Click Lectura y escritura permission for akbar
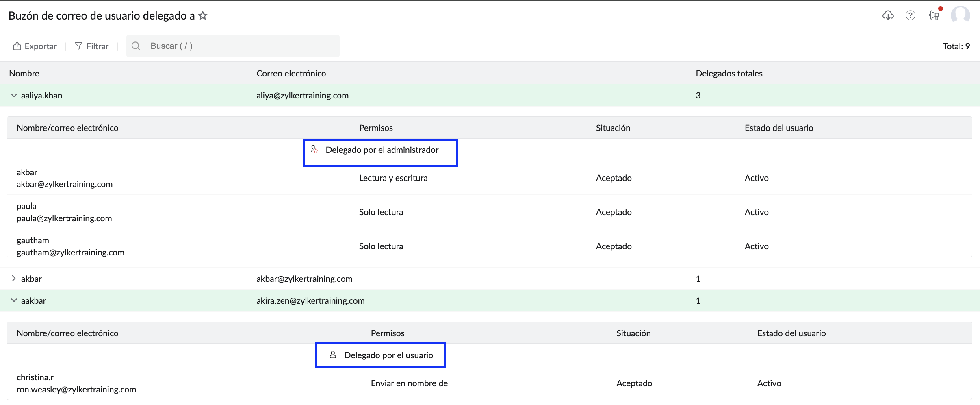Image resolution: width=980 pixels, height=405 pixels. [x=393, y=178]
